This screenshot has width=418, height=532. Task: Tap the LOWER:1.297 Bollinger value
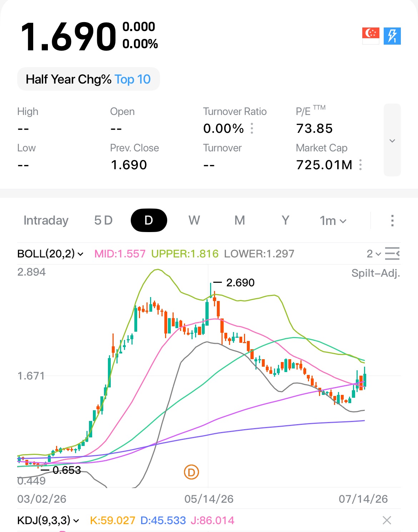click(259, 254)
